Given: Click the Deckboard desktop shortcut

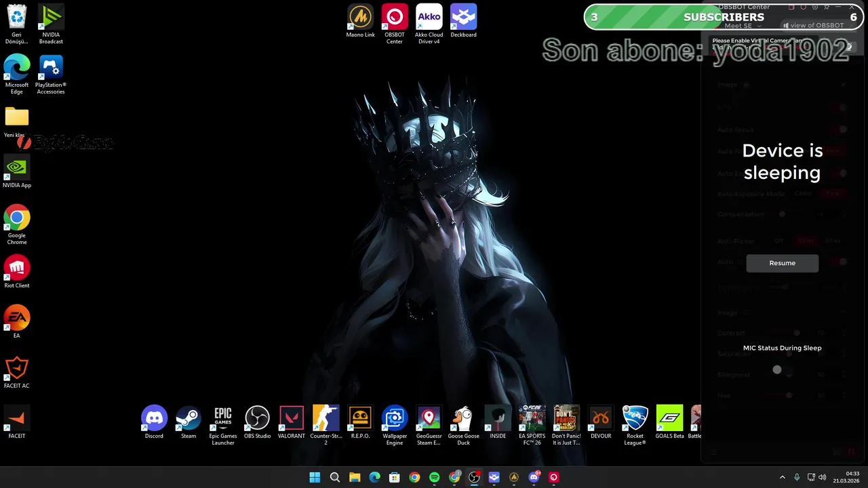Looking at the screenshot, I should (464, 20).
